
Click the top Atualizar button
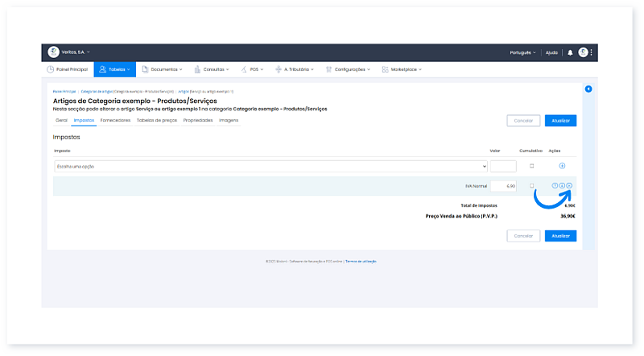coord(560,121)
